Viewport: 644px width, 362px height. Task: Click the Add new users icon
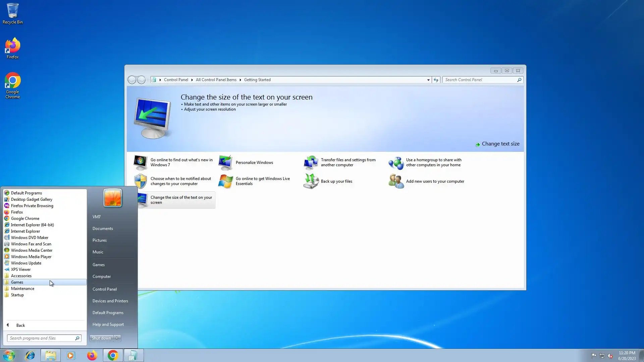[396, 181]
